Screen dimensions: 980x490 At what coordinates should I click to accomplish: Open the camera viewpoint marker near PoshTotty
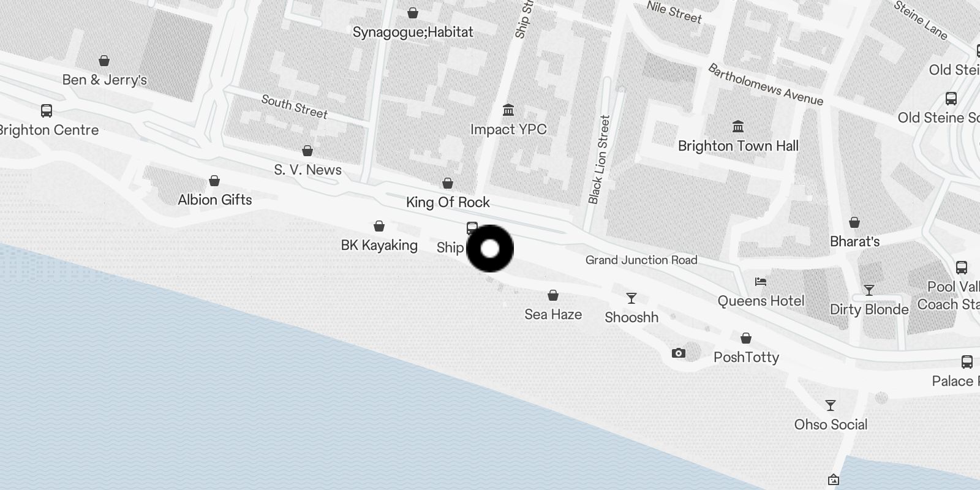coord(678,353)
